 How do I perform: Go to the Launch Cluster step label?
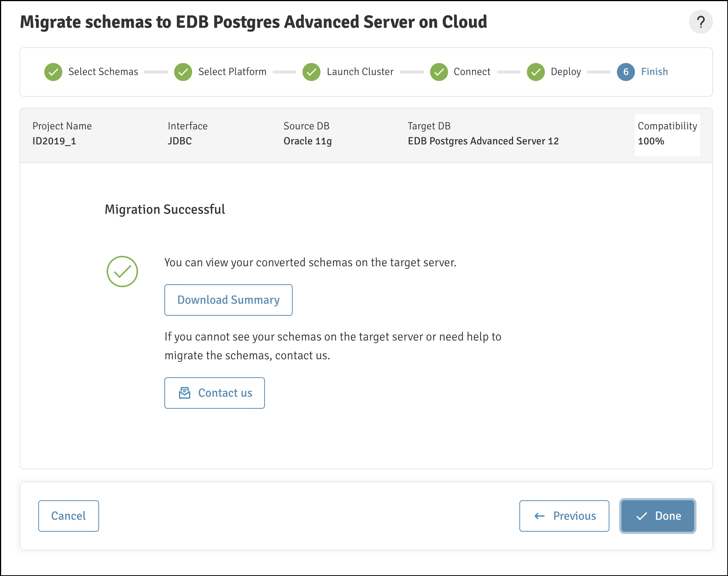[x=360, y=72]
